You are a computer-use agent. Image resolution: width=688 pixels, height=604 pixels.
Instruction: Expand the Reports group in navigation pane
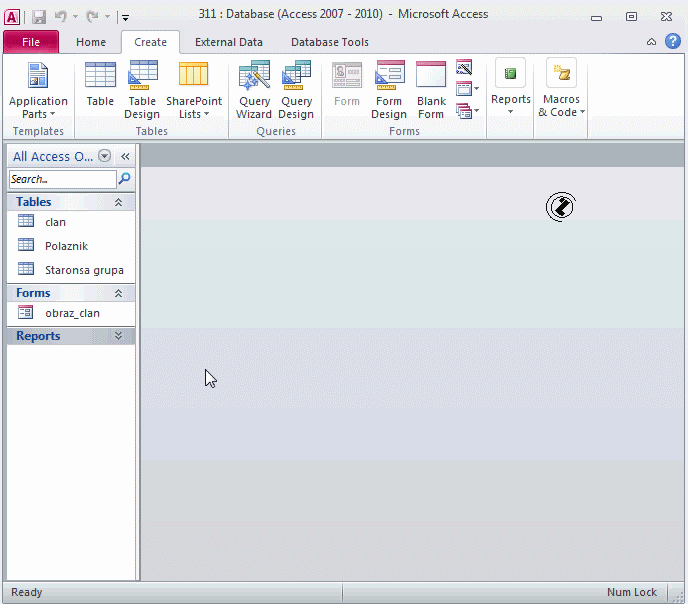118,336
